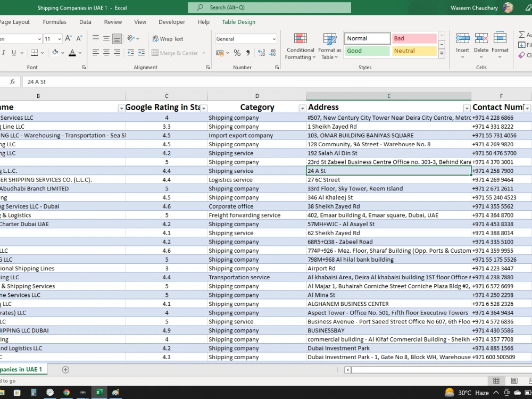
Task: Click the Search box in title bar
Action: (x=269, y=7)
